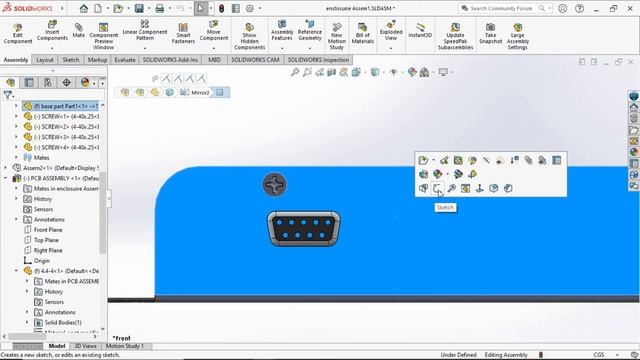The width and height of the screenshot is (640, 360).
Task: Switch to the Markup tab
Action: tap(97, 60)
